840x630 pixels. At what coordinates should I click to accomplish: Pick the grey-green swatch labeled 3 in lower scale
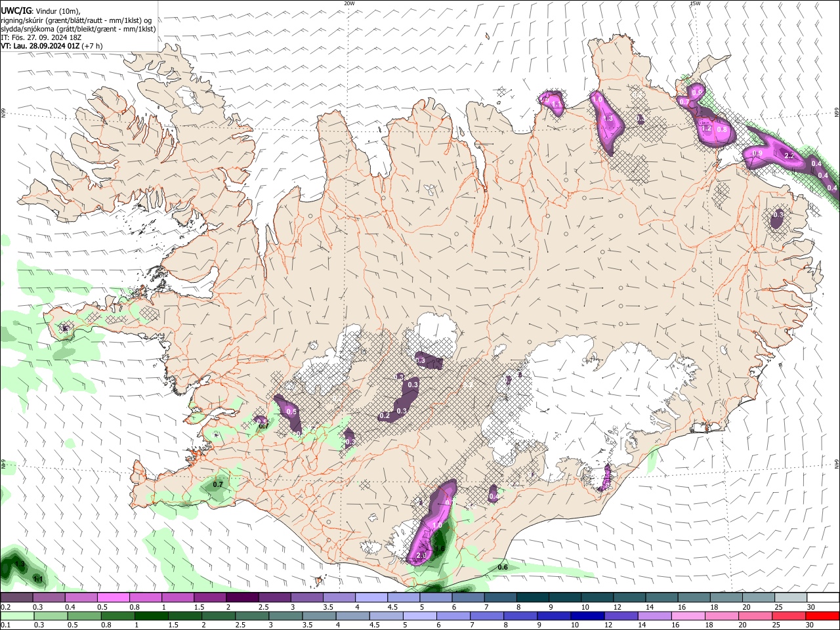click(285, 616)
